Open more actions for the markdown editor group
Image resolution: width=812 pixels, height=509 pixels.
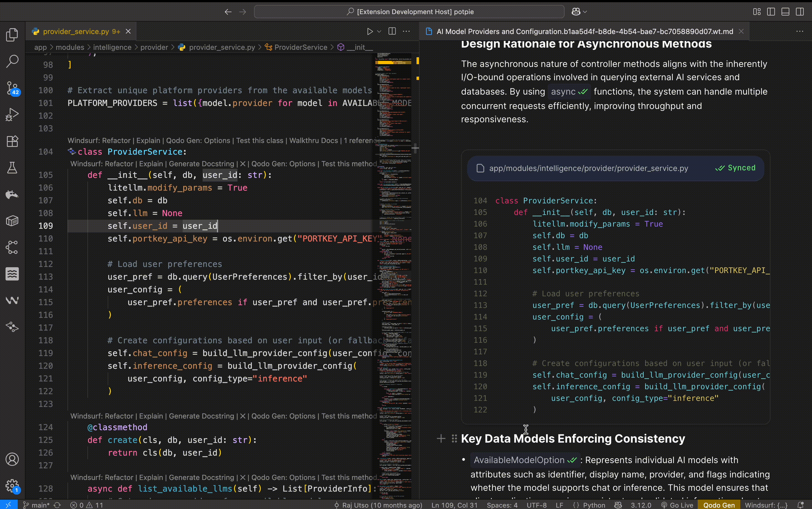[x=800, y=31]
